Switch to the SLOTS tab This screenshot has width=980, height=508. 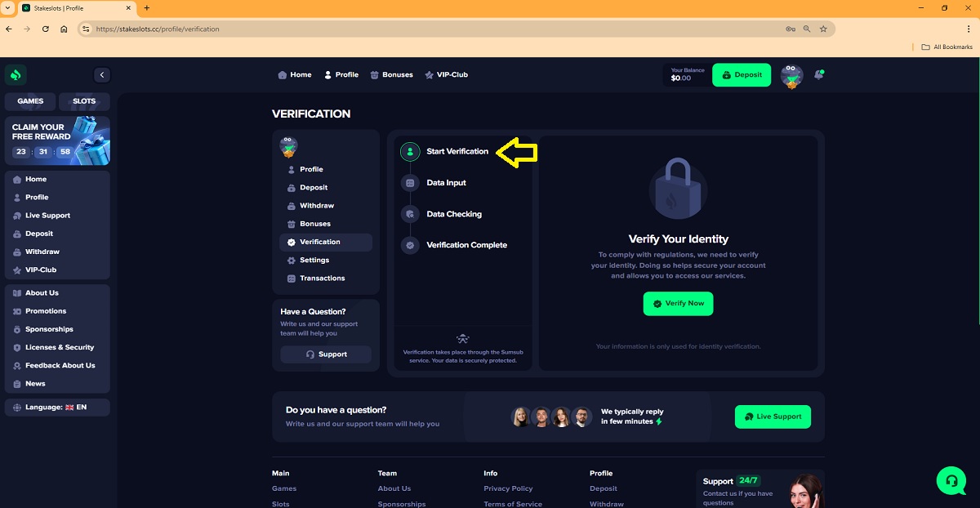[x=84, y=101]
